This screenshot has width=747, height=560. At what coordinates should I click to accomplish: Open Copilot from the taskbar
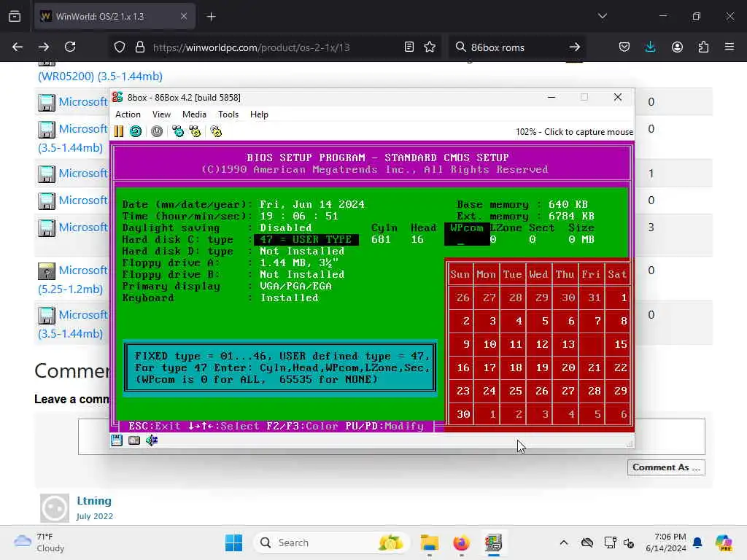point(724,542)
